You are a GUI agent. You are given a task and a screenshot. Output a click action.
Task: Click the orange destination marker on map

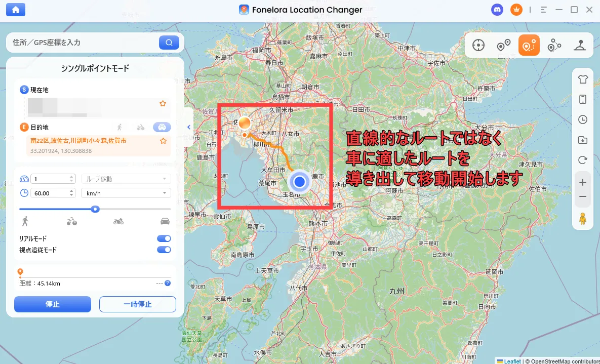click(x=245, y=124)
